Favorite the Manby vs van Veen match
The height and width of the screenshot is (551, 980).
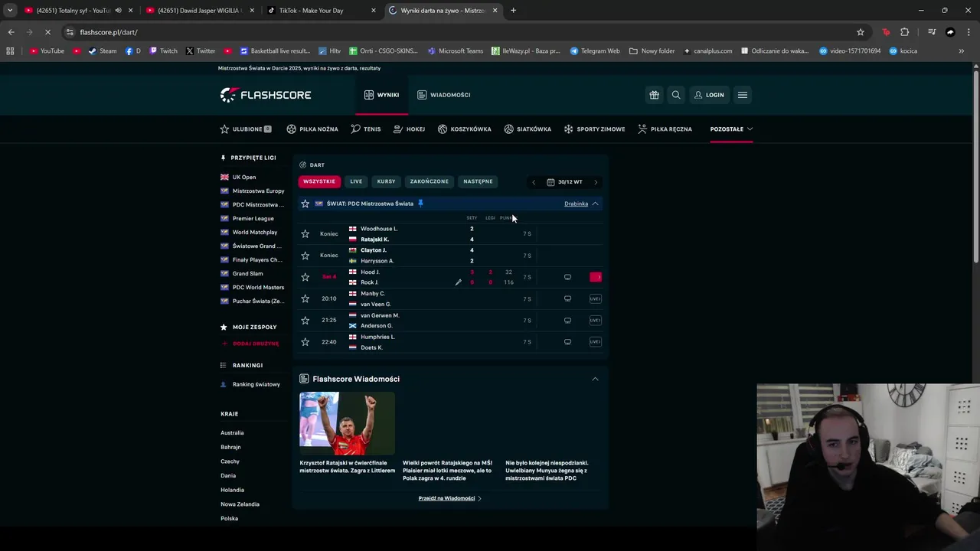tap(305, 298)
